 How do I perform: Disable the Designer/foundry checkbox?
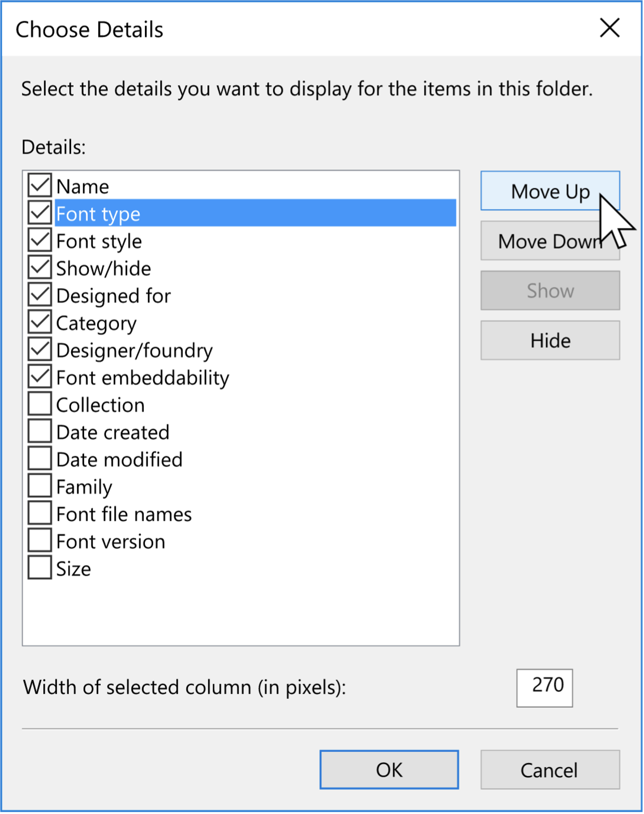39,349
